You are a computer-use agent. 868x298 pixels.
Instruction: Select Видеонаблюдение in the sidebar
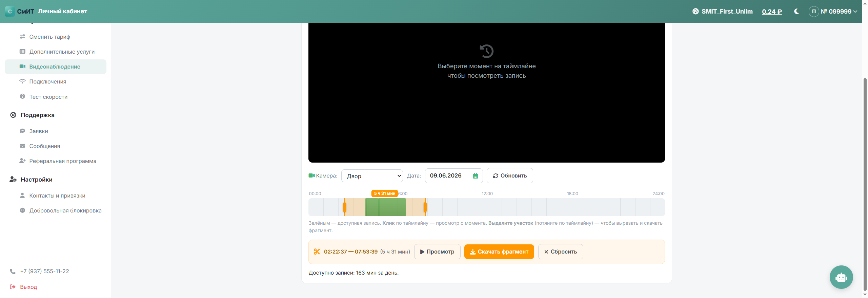(x=56, y=67)
